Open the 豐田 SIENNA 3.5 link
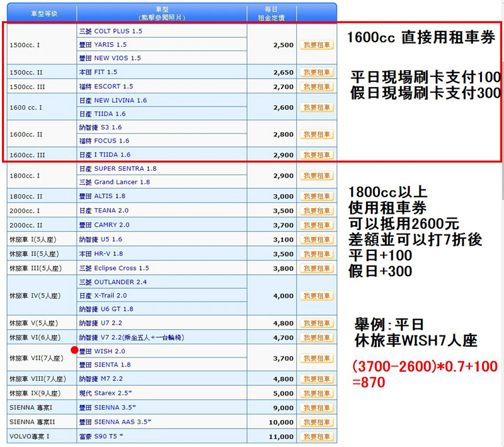This screenshot has width=504, height=447. coord(107,407)
